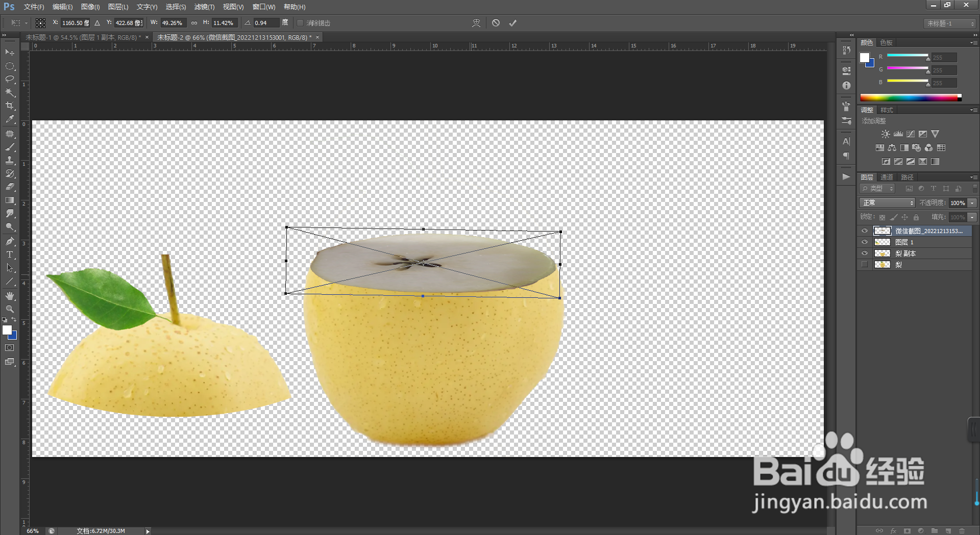Add a Gradient Map adjustment

(935, 162)
